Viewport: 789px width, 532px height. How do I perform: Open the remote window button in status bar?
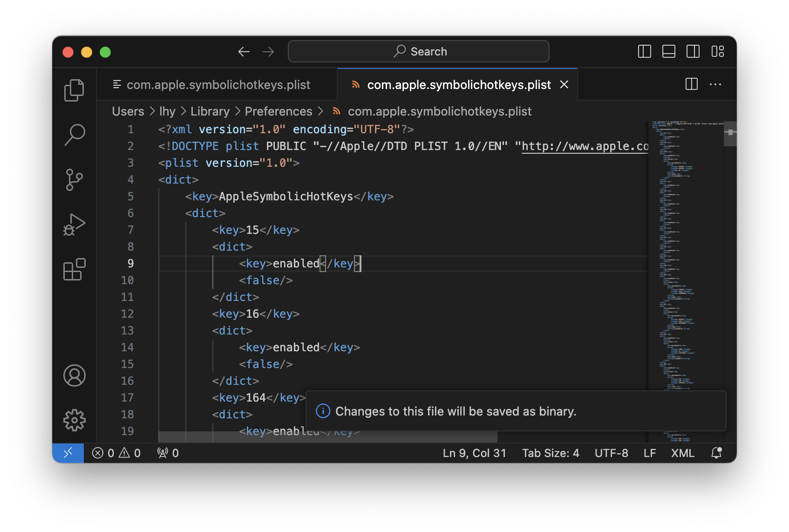(68, 453)
